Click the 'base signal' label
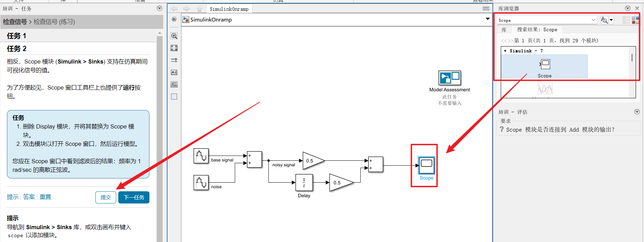This screenshot has height=242, width=644. coord(222,160)
